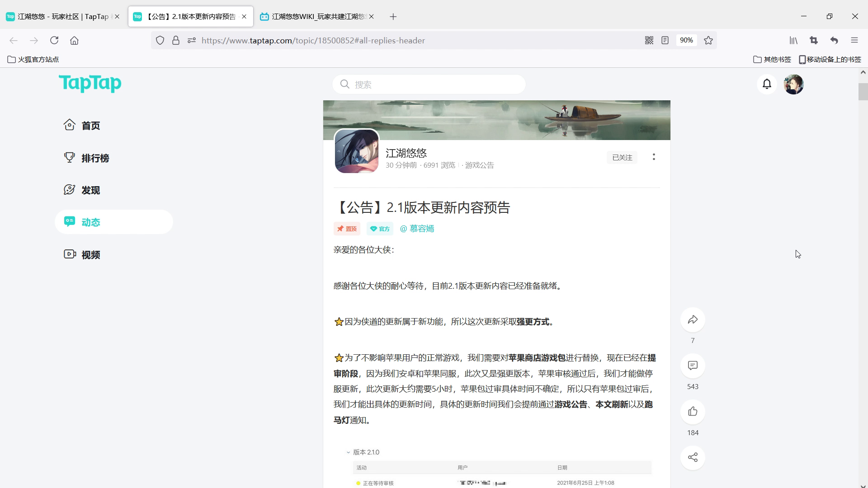Open Firefox hamburger application menu
This screenshot has width=868, height=488.
[x=854, y=41]
